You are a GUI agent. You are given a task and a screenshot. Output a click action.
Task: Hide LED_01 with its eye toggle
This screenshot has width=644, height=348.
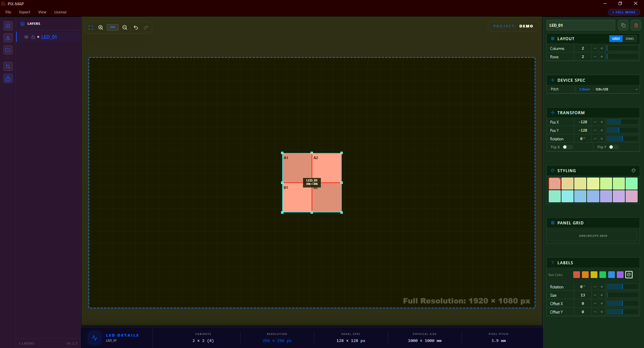click(26, 37)
